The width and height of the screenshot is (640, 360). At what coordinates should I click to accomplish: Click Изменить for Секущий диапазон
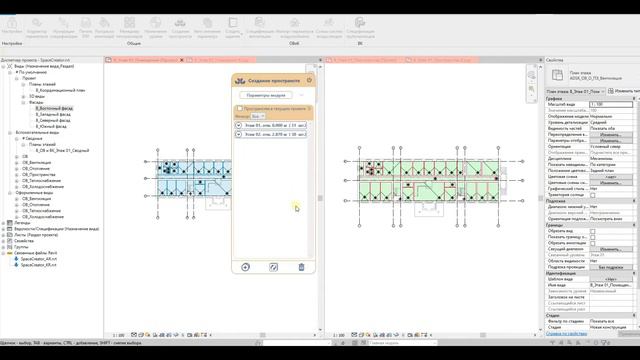pos(611,249)
